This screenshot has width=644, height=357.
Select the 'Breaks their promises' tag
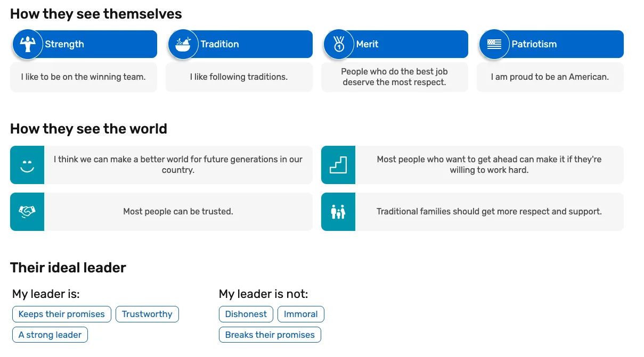270,335
